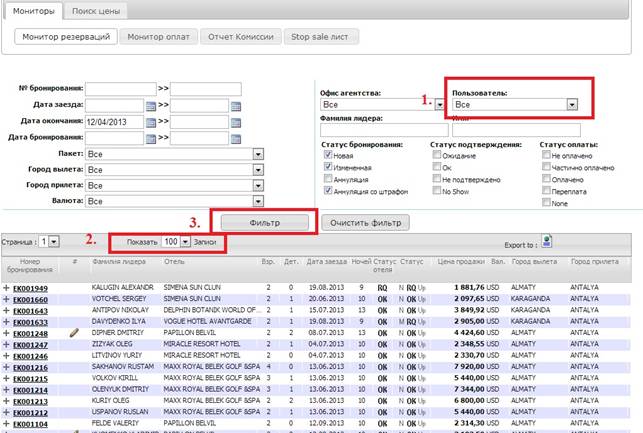Sort by Цена продажи column header
643x433 pixels.
[461, 262]
